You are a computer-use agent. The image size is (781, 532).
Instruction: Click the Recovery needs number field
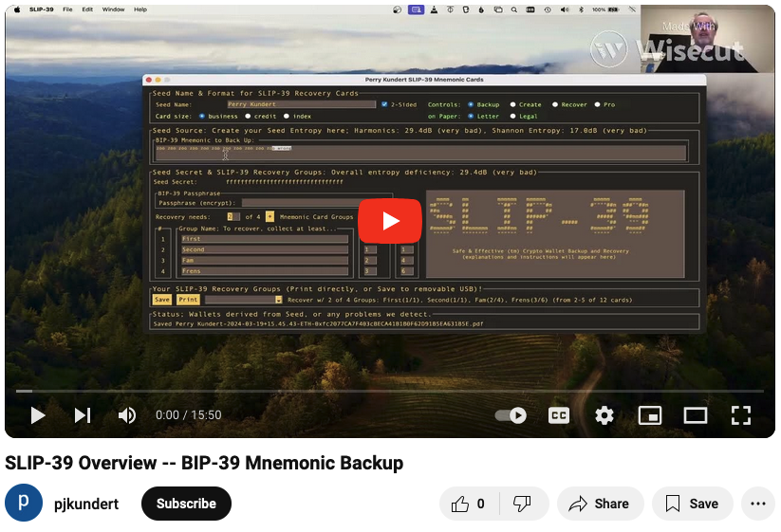[233, 216]
